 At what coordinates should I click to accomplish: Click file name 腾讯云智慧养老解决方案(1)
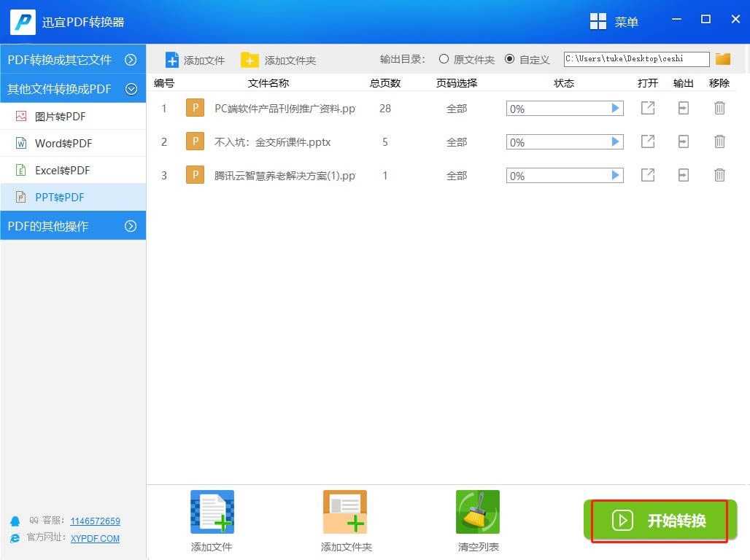click(x=285, y=176)
